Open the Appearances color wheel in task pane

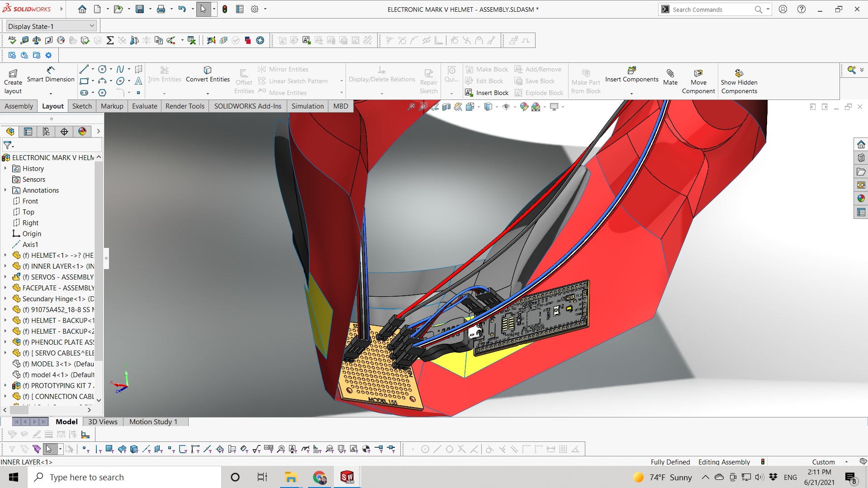[x=861, y=199]
